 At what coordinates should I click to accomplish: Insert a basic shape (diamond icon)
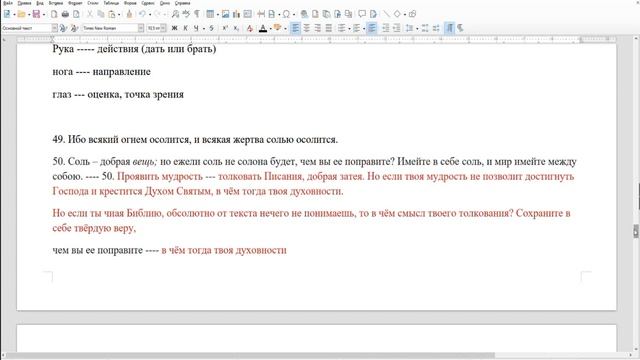point(397,14)
